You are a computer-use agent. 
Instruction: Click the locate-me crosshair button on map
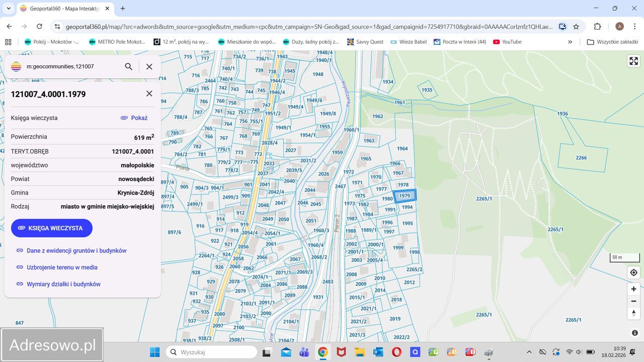[x=633, y=273]
